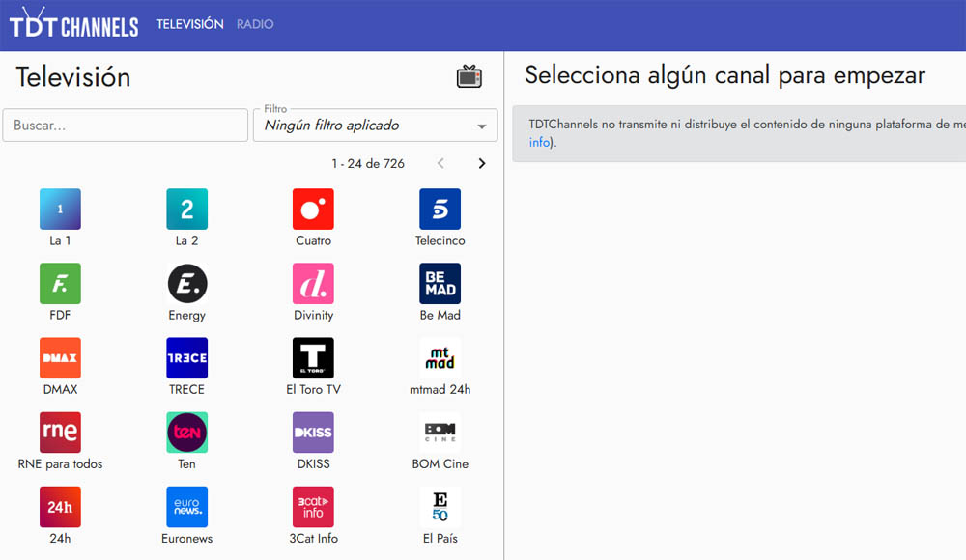Click the 'RNE para todos' label
The height and width of the screenshot is (560, 966).
click(x=60, y=463)
